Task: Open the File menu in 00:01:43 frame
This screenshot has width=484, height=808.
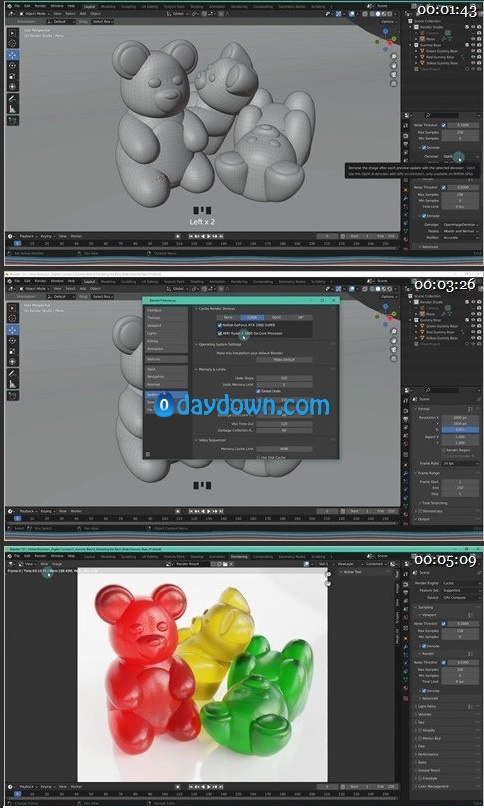Action: tap(17, 6)
